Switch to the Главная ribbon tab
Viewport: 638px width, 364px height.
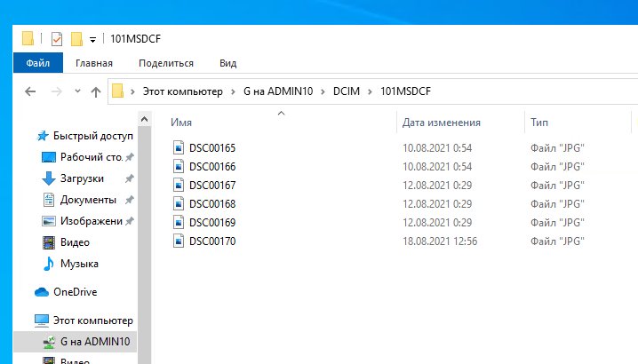coord(94,63)
